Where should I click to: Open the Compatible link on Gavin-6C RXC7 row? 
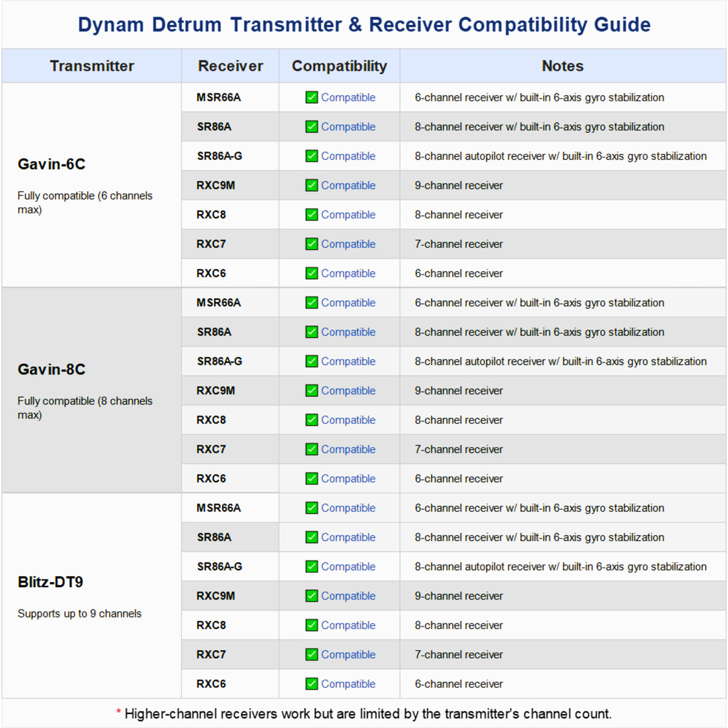349,244
